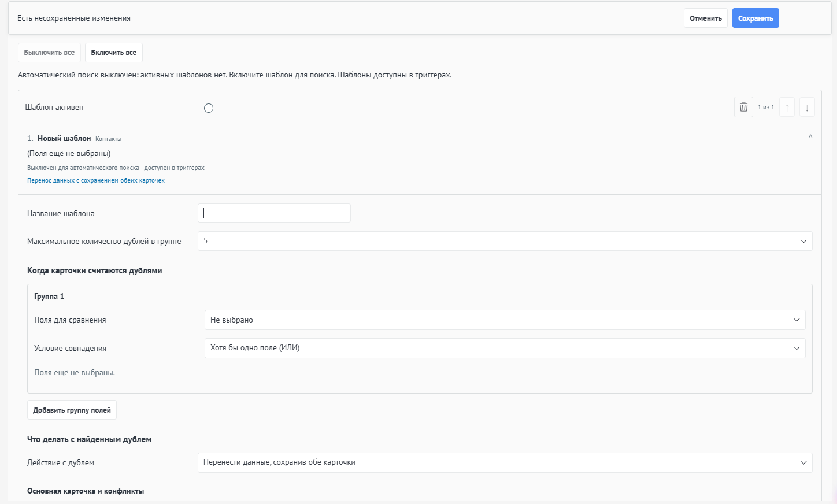Click the '1 из 1' position counter

click(766, 107)
